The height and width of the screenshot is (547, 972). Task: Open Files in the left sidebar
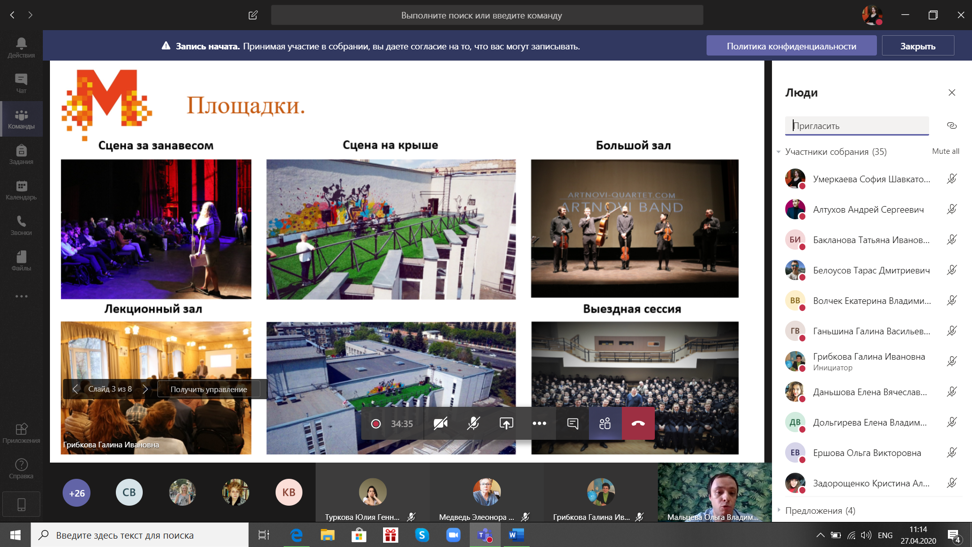[x=21, y=260]
